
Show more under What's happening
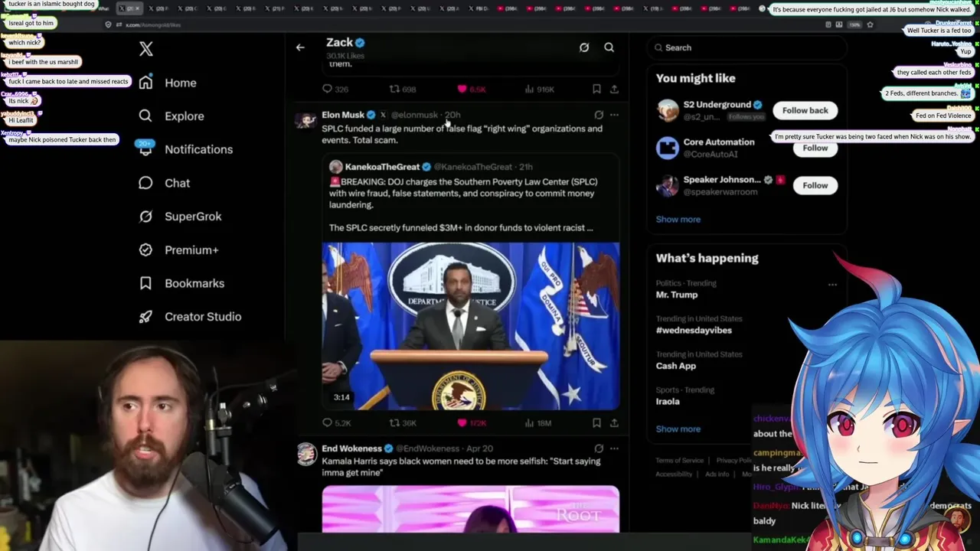(678, 429)
